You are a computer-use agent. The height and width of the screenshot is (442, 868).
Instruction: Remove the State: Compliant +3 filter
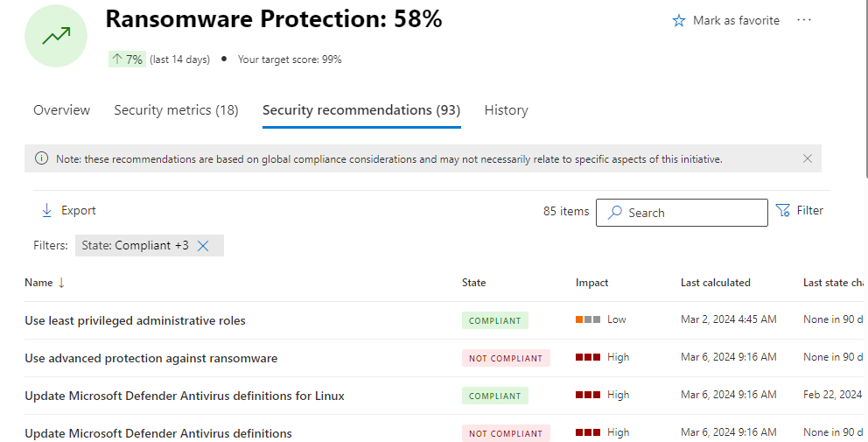203,246
